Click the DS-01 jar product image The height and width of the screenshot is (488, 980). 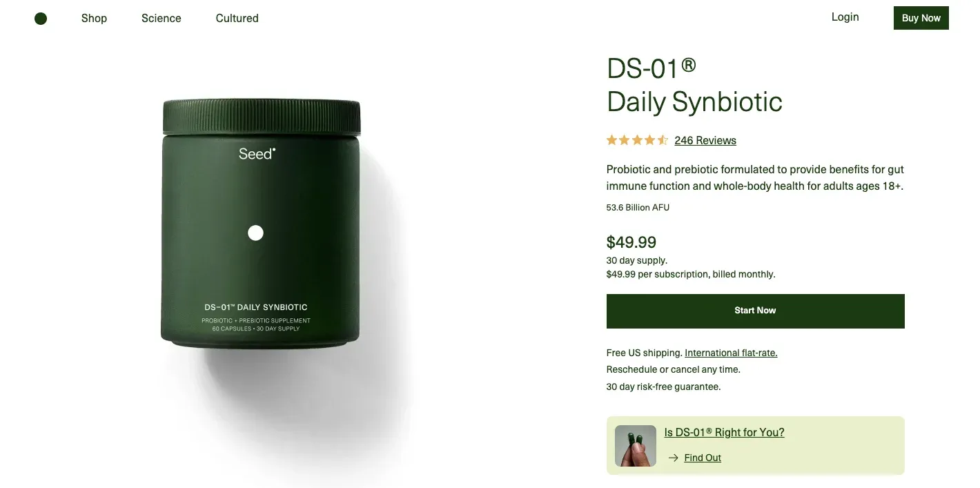tap(261, 224)
